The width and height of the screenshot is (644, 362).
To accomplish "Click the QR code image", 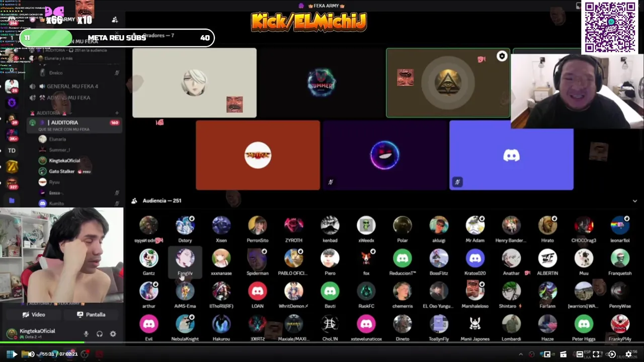I will (610, 27).
